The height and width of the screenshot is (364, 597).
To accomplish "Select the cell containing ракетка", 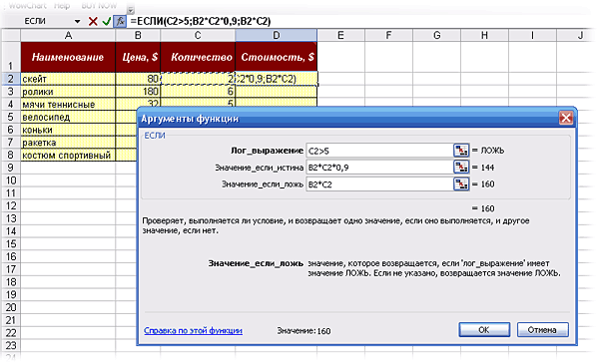I will [68, 143].
